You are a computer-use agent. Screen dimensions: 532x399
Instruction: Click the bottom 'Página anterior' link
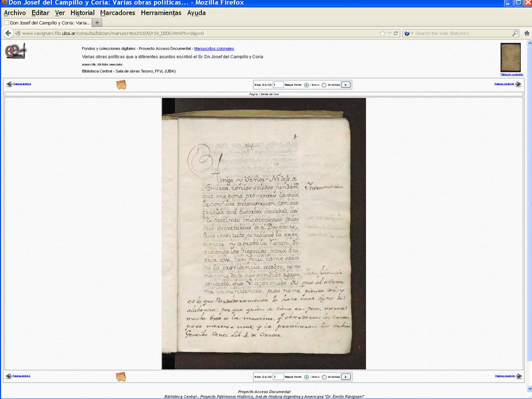coord(22,376)
